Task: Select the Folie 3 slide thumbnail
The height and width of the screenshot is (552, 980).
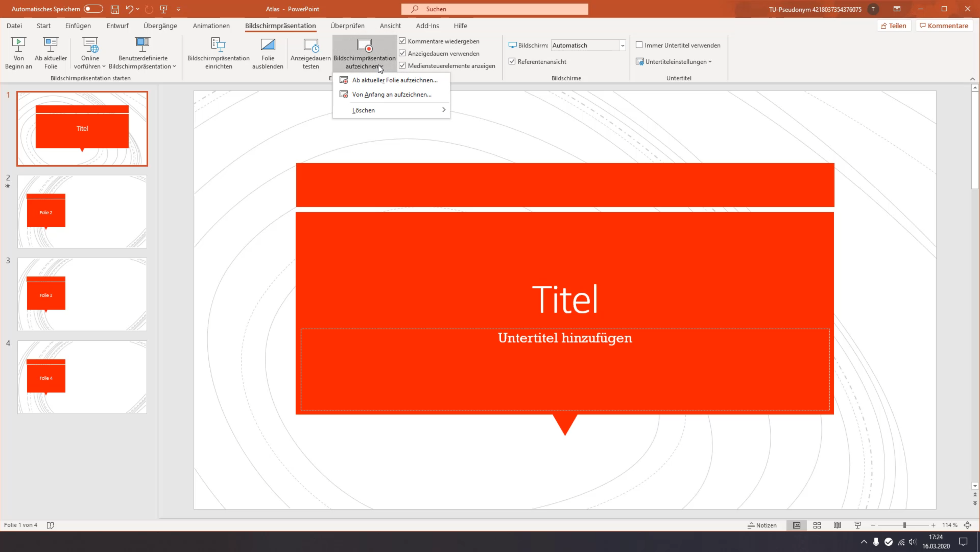Action: pyautogui.click(x=82, y=294)
